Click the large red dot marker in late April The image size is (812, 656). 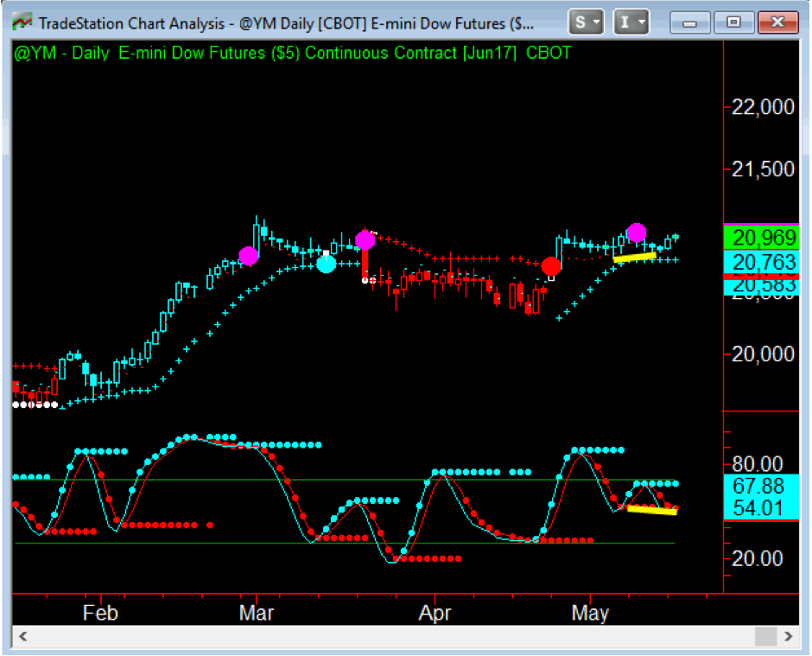551,266
